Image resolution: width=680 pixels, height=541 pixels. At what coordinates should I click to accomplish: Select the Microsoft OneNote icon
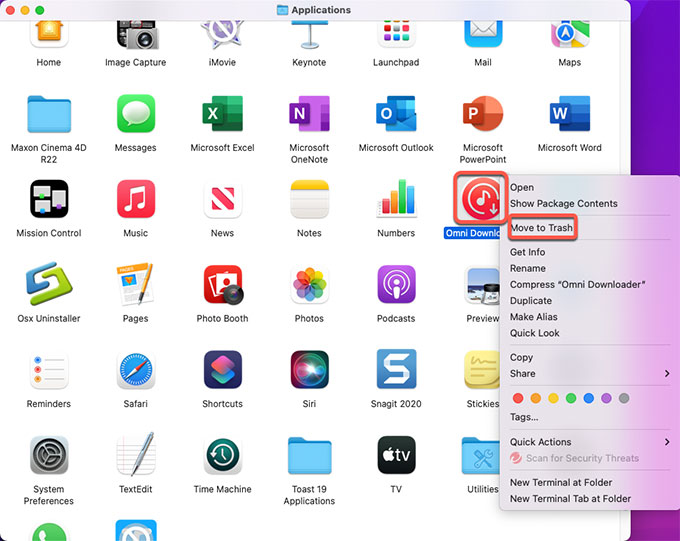pos(309,114)
